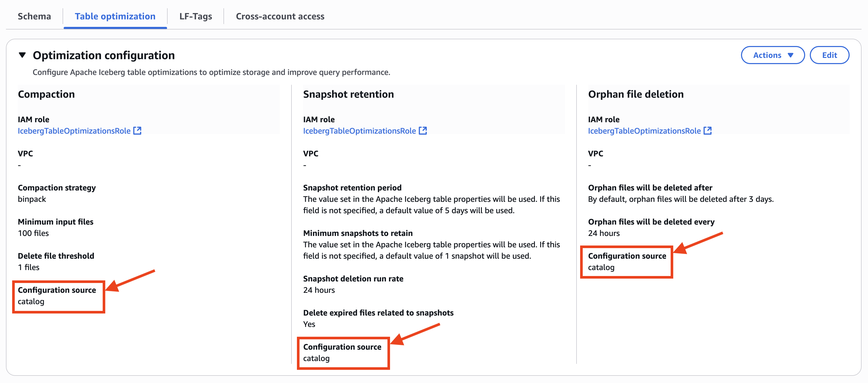Screen dimensions: 868x383
Task: Click the Optimization configuration heading
Action: pyautogui.click(x=103, y=55)
